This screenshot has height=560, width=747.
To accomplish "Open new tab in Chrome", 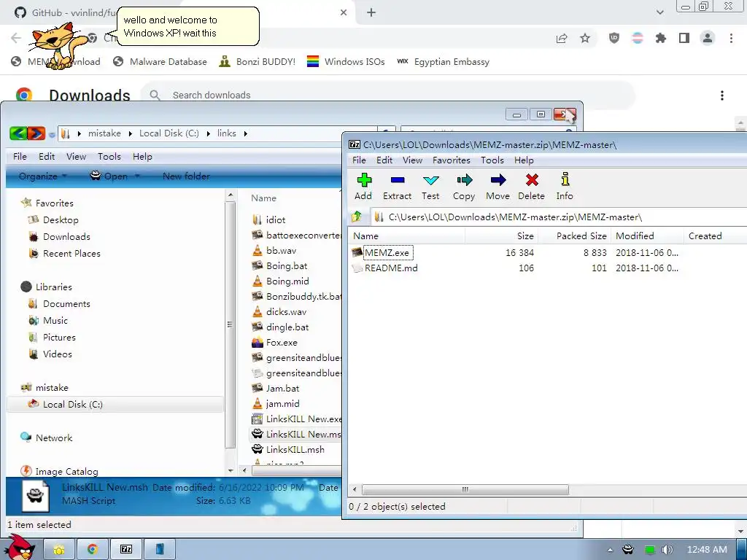I will [x=371, y=13].
